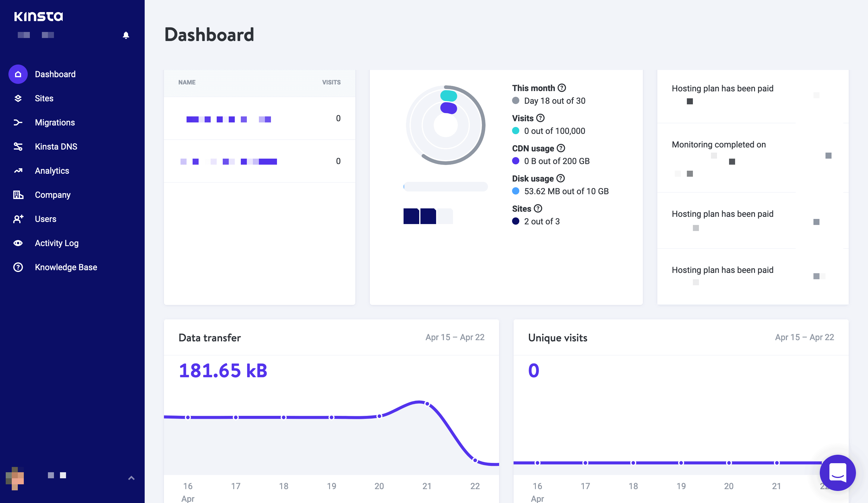Click Users link in sidebar

coord(46,219)
